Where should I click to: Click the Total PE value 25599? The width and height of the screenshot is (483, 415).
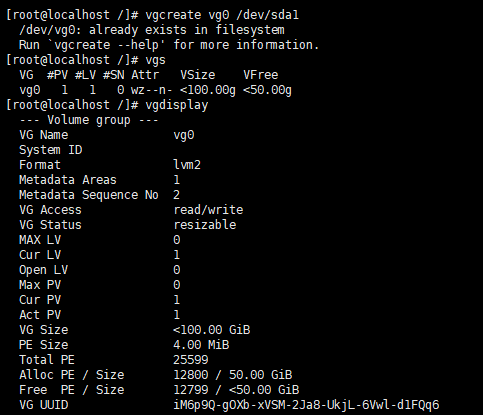coord(191,360)
